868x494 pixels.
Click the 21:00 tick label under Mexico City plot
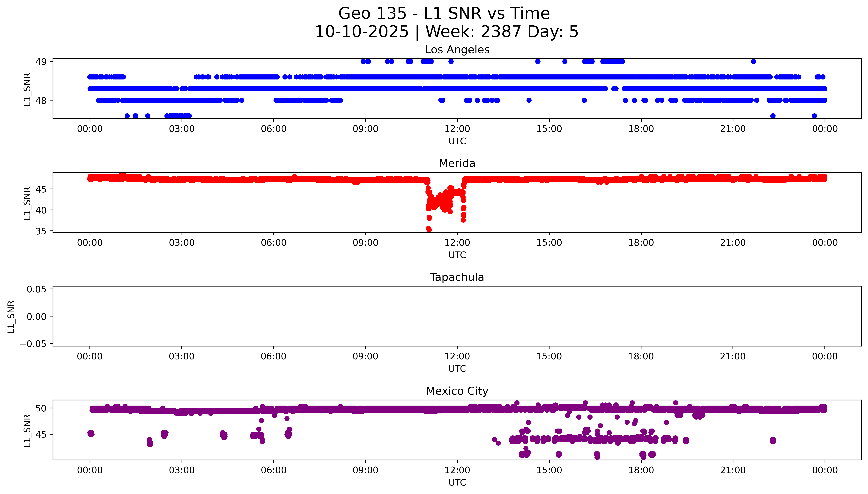click(x=733, y=470)
